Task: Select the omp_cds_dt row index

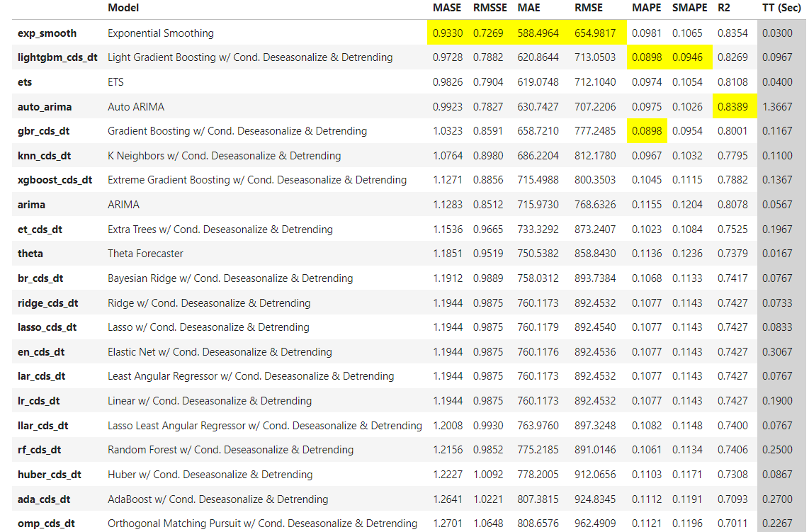Action: 46,523
